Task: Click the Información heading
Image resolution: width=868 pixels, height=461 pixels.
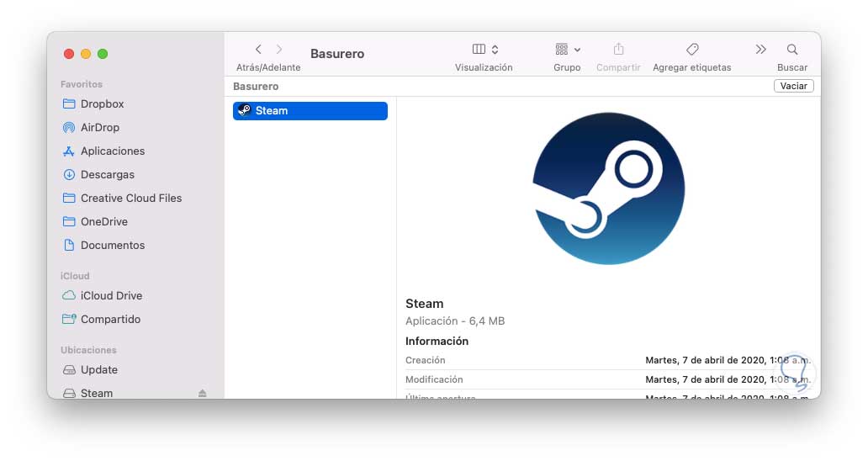Action: (437, 342)
